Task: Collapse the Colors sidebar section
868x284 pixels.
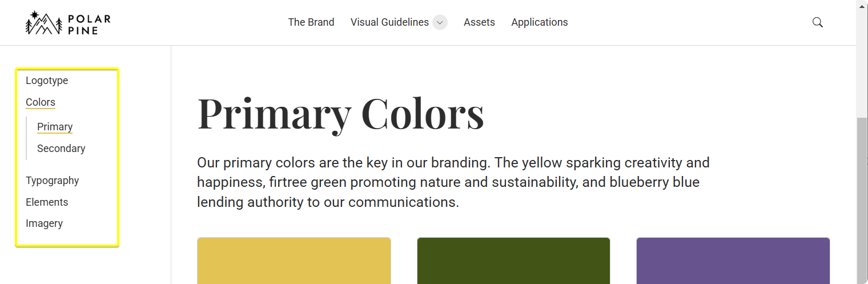Action: (41, 102)
